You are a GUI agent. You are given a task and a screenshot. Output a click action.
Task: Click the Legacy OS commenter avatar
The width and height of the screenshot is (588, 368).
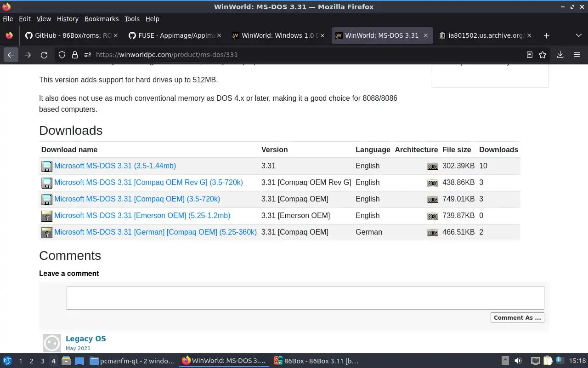(52, 343)
